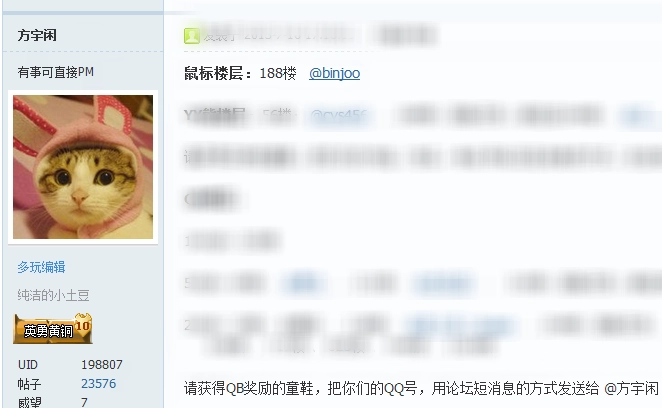View post count 23576 link
Screen dimensions: 662x408
tap(98, 384)
